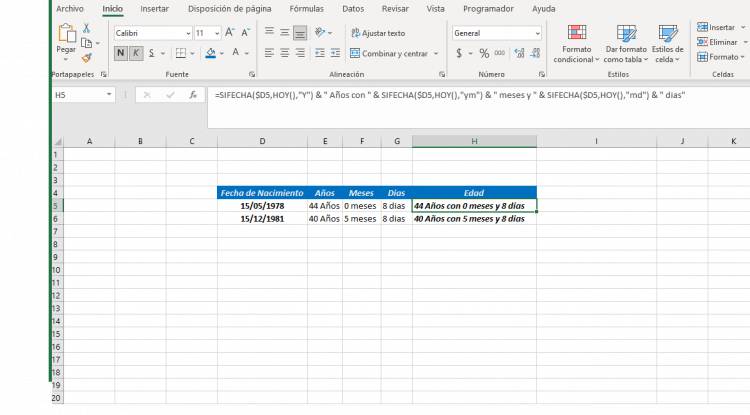Expand the General number format dropdown

click(537, 33)
